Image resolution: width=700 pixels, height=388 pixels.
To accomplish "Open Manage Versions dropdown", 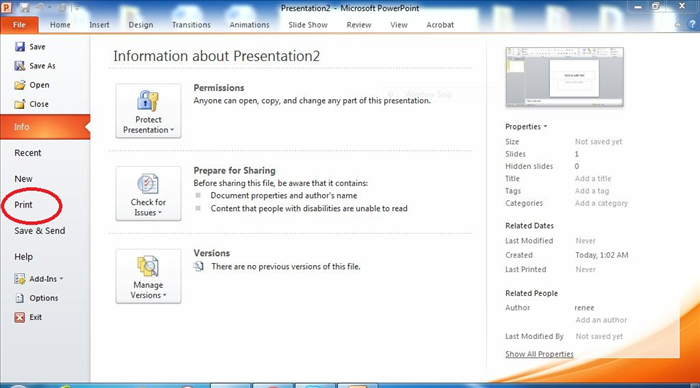I will (148, 276).
